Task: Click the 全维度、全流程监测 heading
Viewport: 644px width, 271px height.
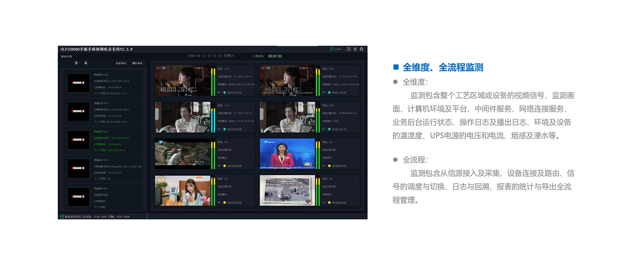Action: coord(443,67)
